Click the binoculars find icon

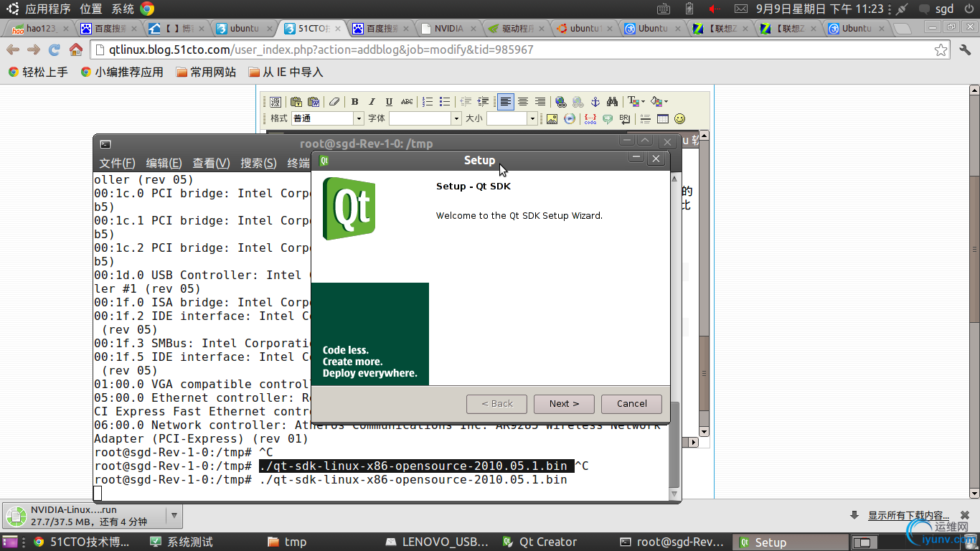pyautogui.click(x=612, y=102)
